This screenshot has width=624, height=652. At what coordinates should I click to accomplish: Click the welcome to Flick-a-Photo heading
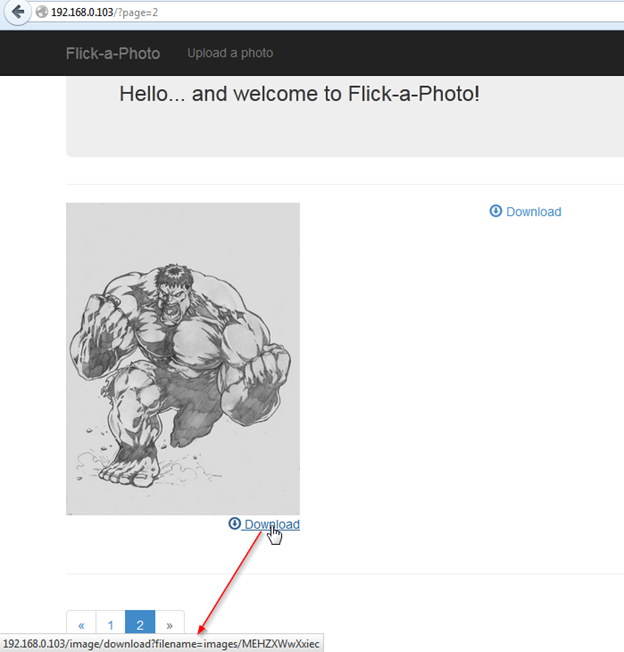(x=299, y=94)
